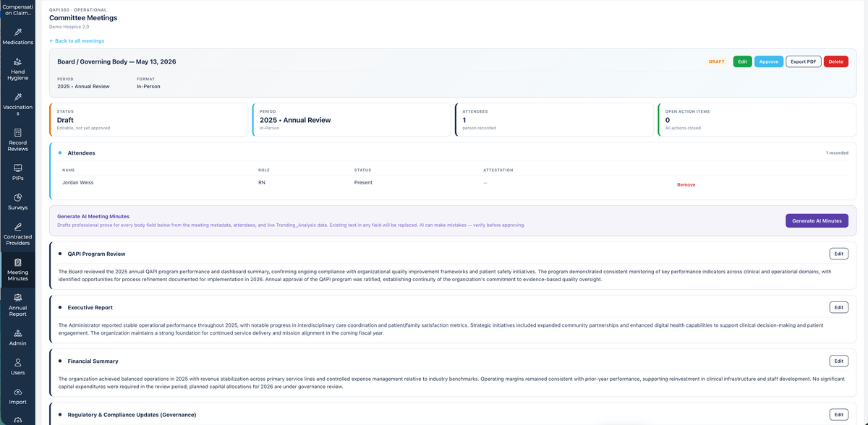
Task: Open the Attendees count summary card
Action: [x=554, y=120]
